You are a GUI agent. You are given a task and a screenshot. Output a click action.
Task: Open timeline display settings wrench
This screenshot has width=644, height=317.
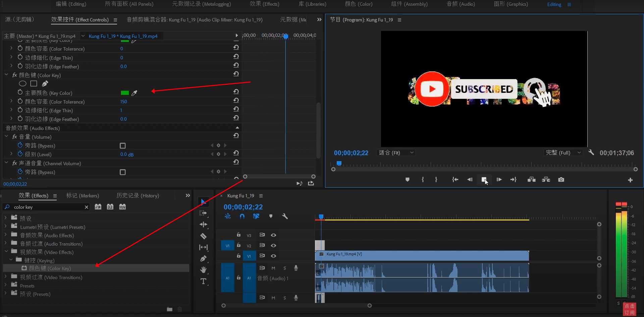285,216
